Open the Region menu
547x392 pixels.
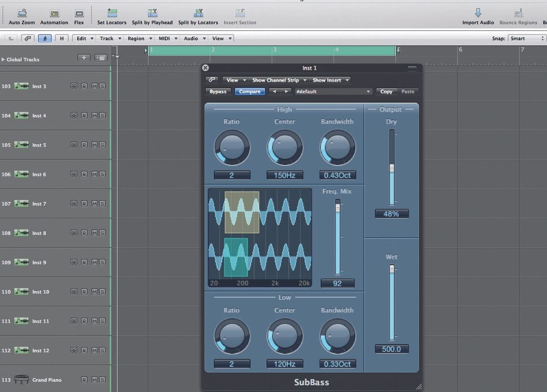coord(139,38)
